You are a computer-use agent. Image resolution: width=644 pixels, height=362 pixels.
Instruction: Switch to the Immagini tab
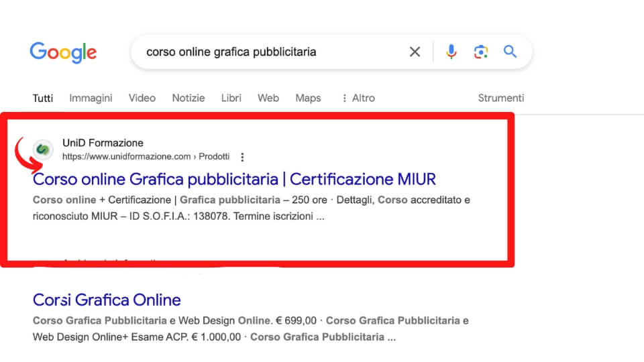[91, 98]
